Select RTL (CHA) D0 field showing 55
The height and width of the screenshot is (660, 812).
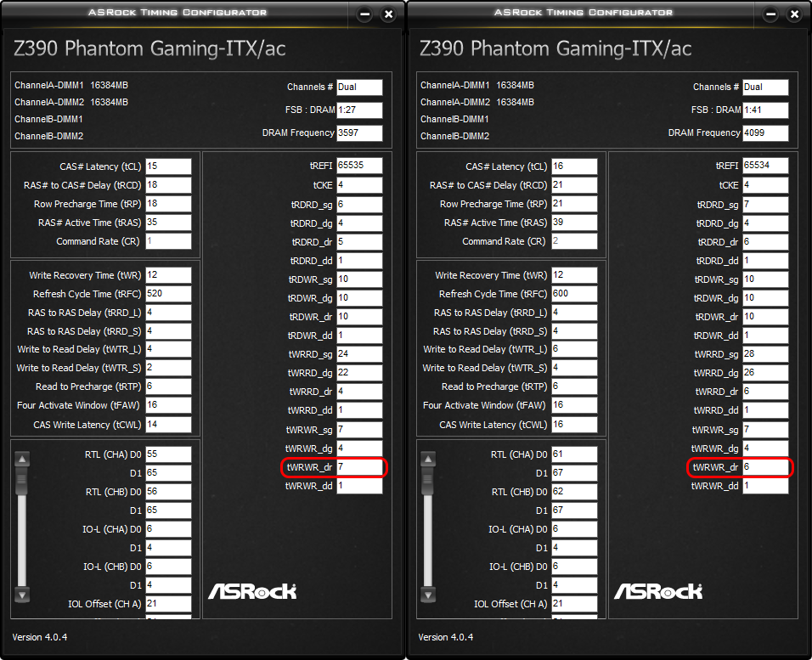point(168,454)
